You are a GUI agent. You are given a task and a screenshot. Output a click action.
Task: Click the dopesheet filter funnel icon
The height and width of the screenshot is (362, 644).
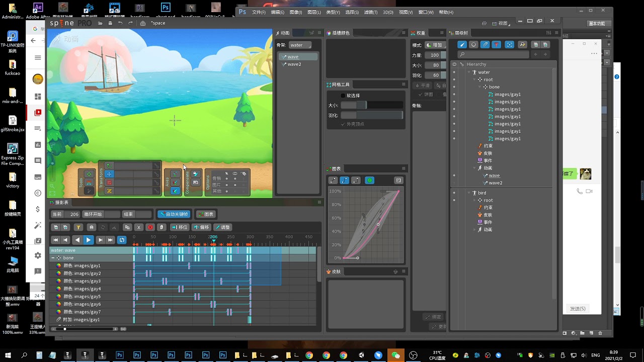[x=78, y=227]
